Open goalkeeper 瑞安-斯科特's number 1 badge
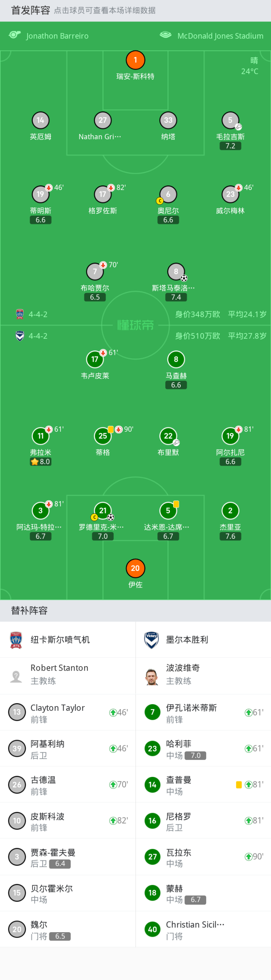271x980 pixels. coord(135,60)
